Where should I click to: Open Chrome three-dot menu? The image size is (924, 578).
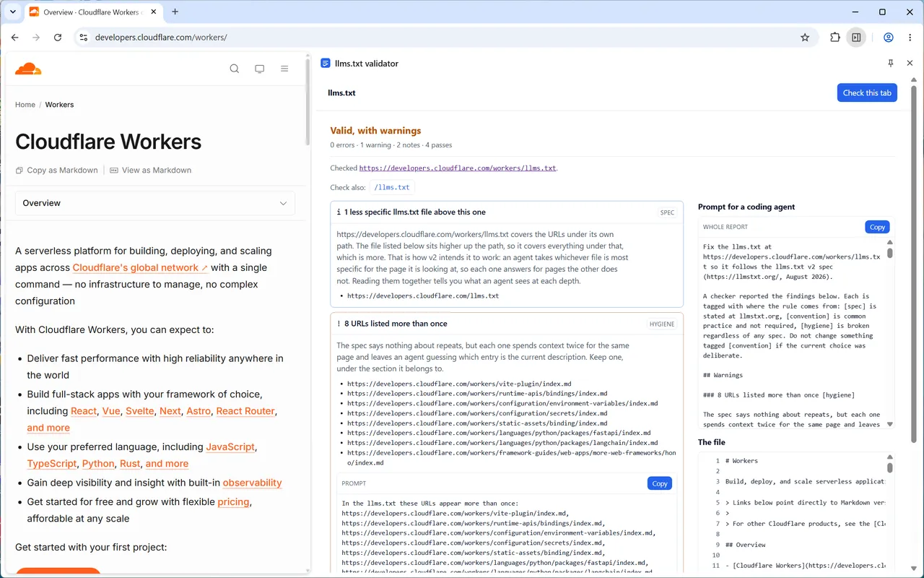coord(910,38)
